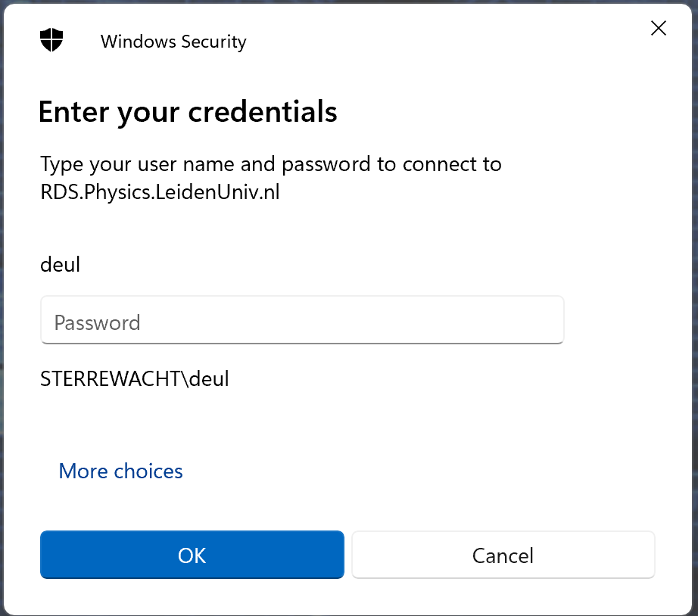Click the Windows Security shield icon
Screen dimensions: 698x616
tap(51, 40)
